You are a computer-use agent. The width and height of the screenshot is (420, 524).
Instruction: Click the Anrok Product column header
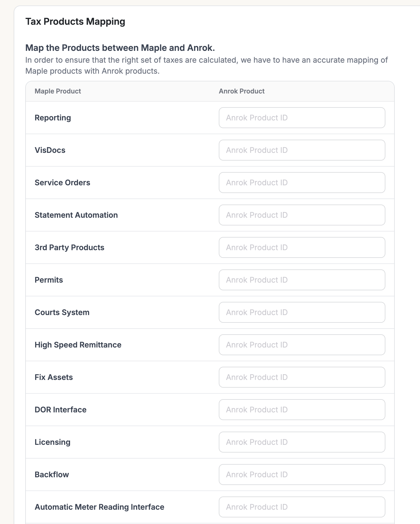242,91
